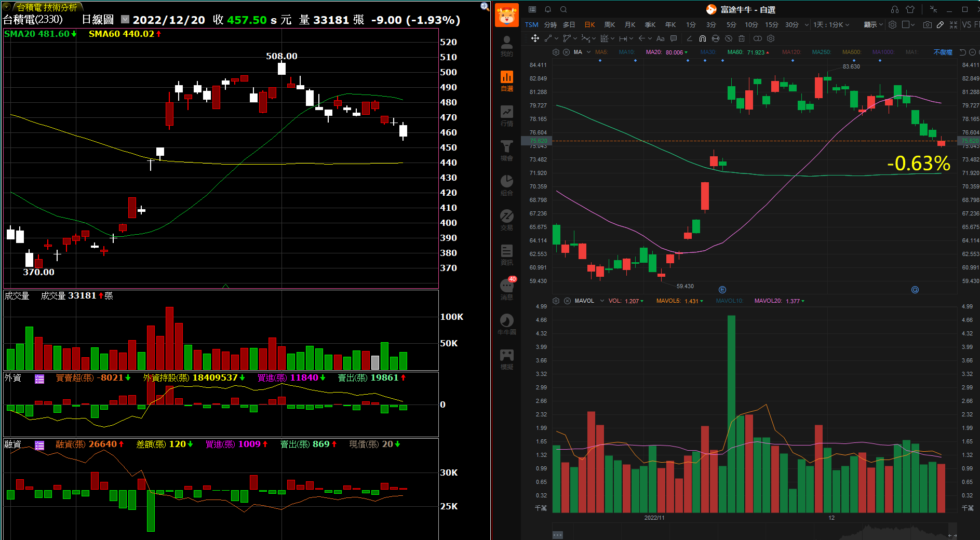
Task: Expand the arrow annotation tool options
Action: click(x=650, y=38)
